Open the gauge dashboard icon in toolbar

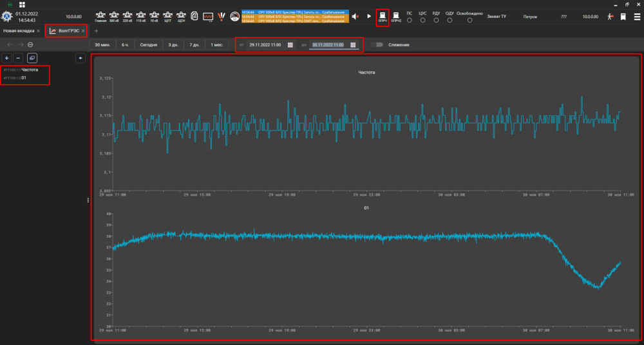coord(234,16)
